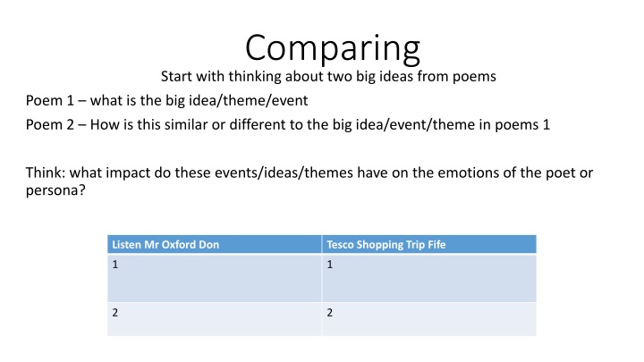Click the word poems in the subtitle
This screenshot has height=362, width=644.
[474, 77]
